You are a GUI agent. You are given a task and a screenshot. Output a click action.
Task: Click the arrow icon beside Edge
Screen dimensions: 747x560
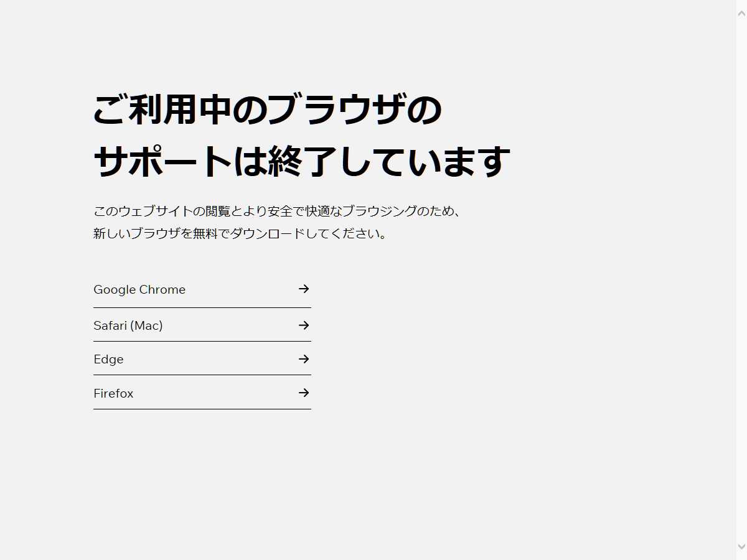(x=304, y=359)
